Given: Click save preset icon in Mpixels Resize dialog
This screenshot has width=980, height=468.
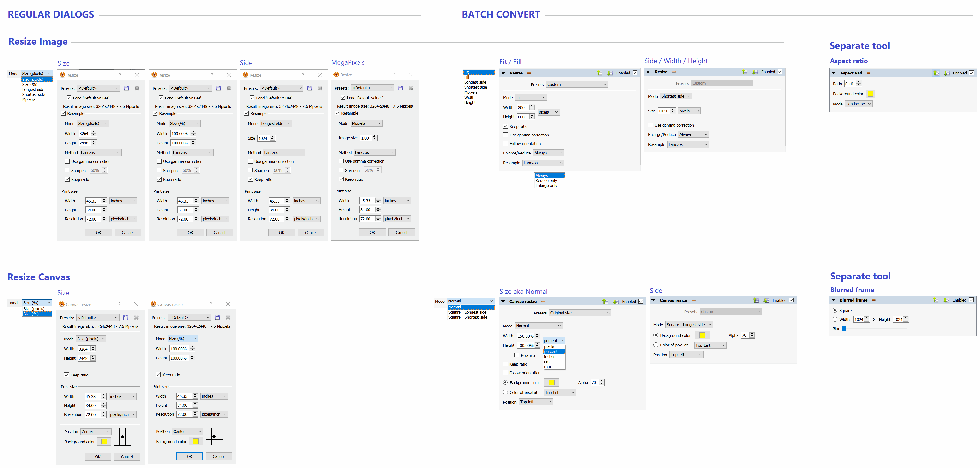Looking at the screenshot, I should (400, 88).
